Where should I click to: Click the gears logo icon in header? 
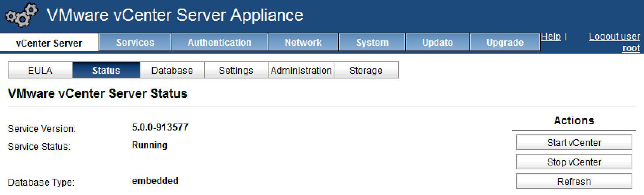22,16
